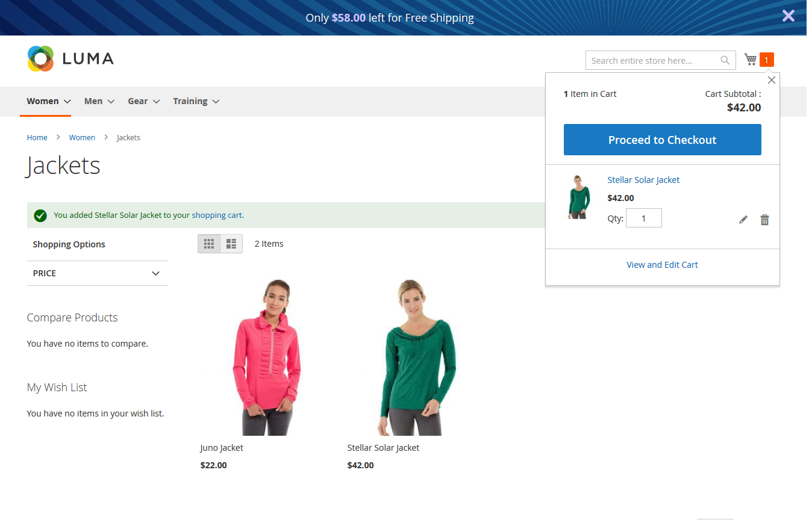The width and height of the screenshot is (812, 520).
Task: Dismiss the free shipping banner
Action: [788, 16]
